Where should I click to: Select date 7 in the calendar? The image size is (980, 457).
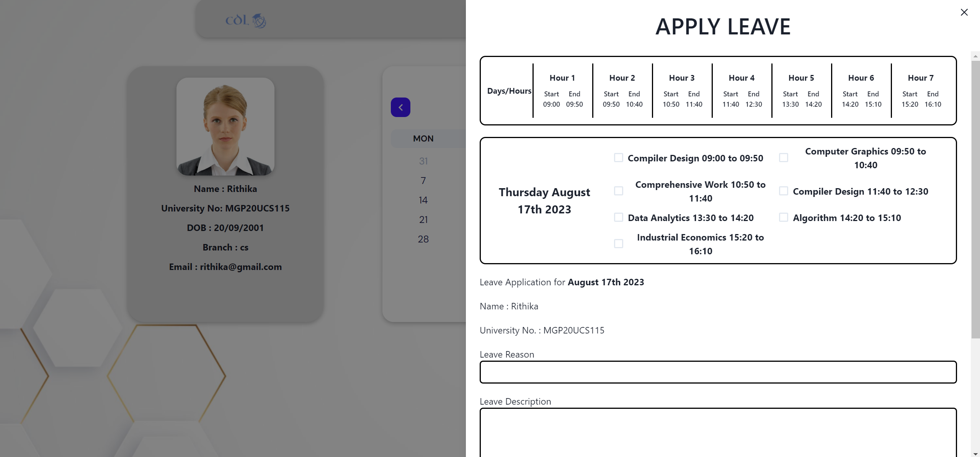point(423,181)
